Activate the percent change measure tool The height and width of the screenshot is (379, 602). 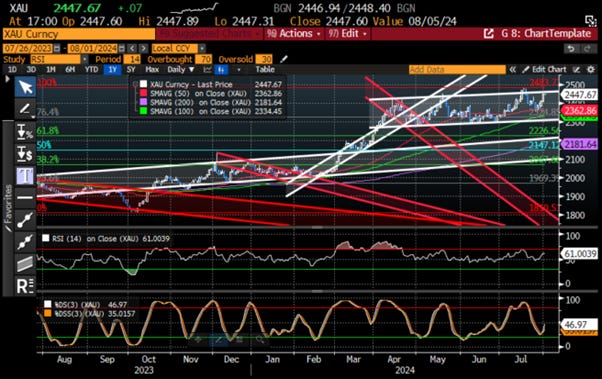[x=25, y=131]
